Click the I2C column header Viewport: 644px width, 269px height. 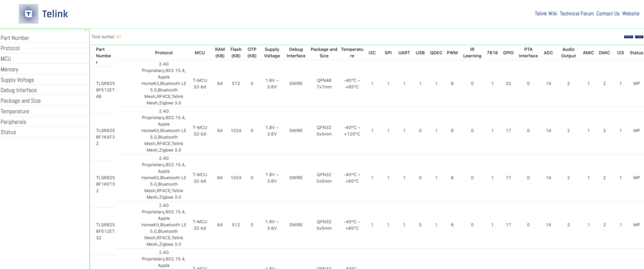coord(372,53)
